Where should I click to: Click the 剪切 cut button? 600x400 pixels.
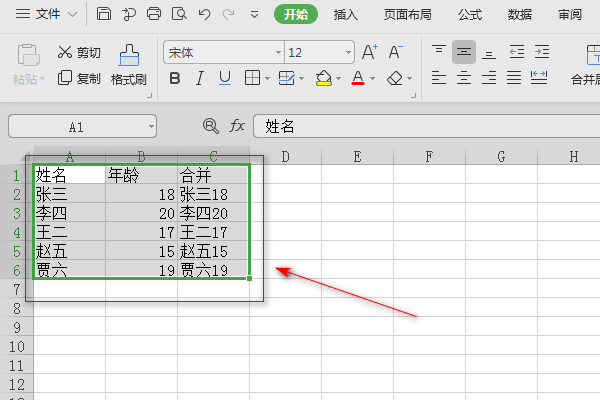(x=79, y=52)
